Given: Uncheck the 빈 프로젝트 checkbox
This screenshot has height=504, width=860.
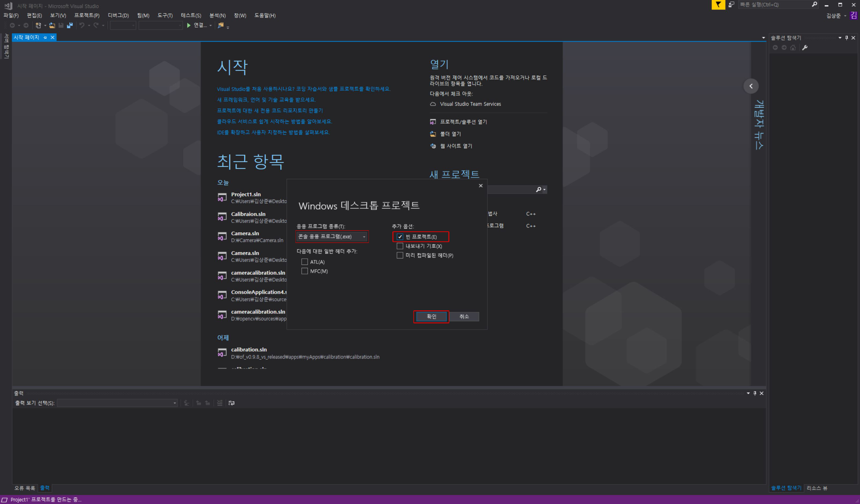Looking at the screenshot, I should [400, 237].
